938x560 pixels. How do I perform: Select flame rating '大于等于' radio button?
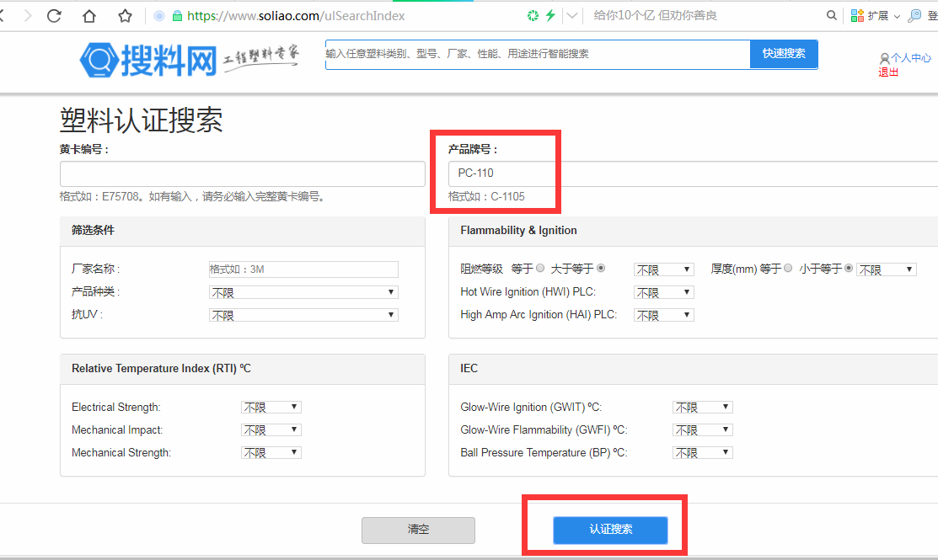(x=601, y=269)
